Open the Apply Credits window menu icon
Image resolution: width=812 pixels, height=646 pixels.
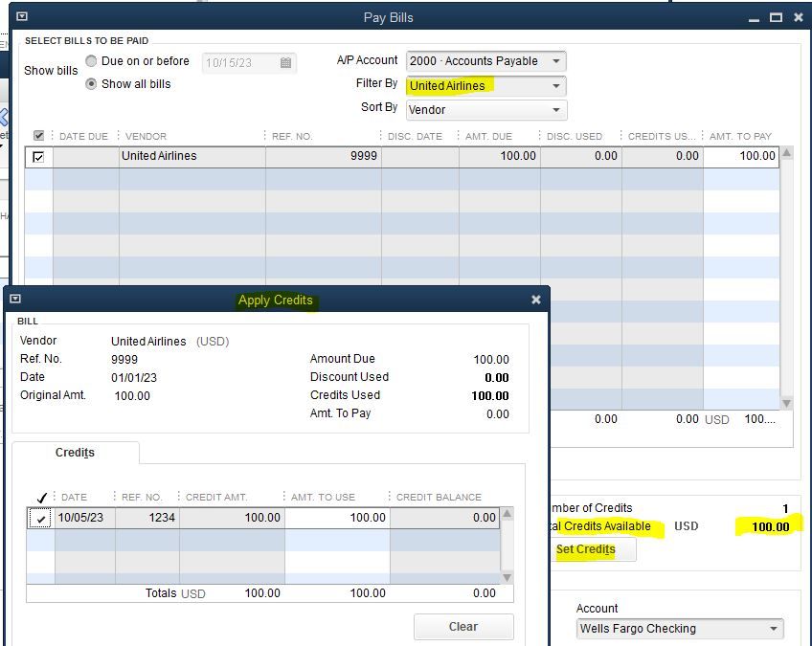point(15,299)
